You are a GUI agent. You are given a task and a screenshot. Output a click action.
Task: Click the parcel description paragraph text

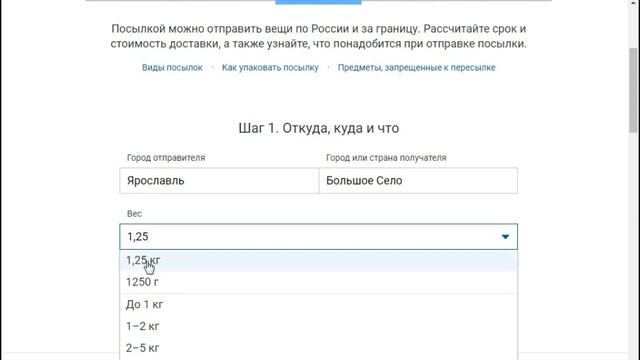pos(319,36)
